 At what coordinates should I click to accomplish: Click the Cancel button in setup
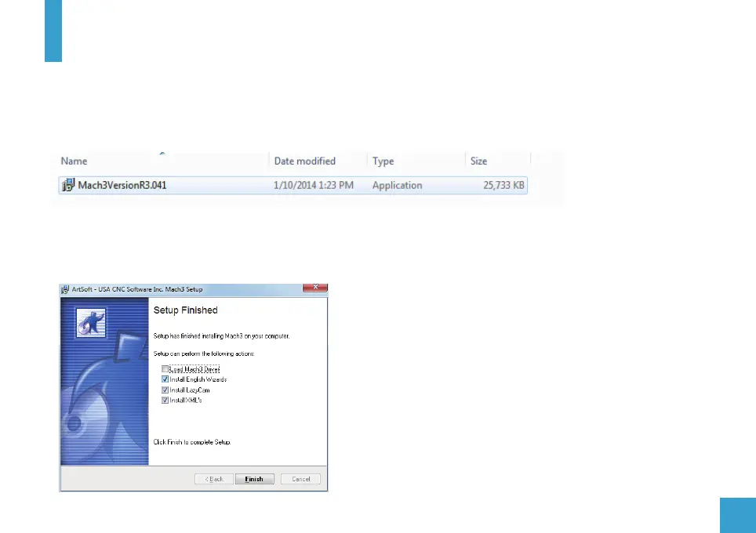300,479
